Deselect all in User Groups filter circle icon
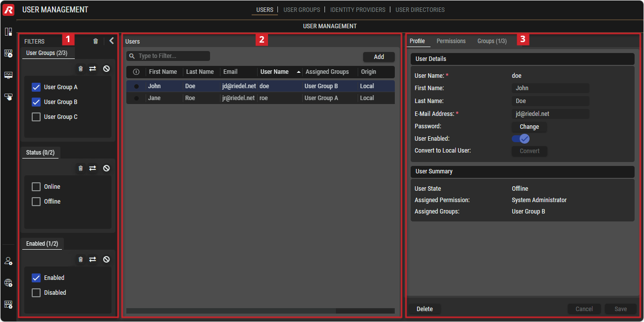 (107, 69)
